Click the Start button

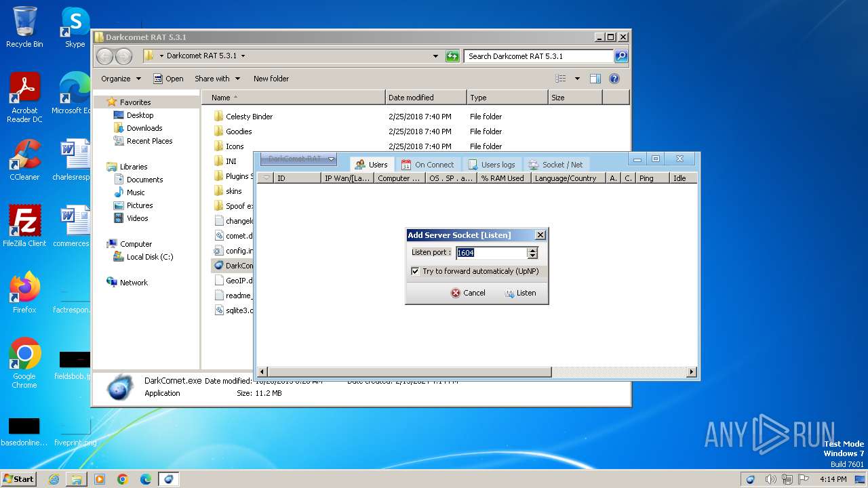tap(18, 479)
